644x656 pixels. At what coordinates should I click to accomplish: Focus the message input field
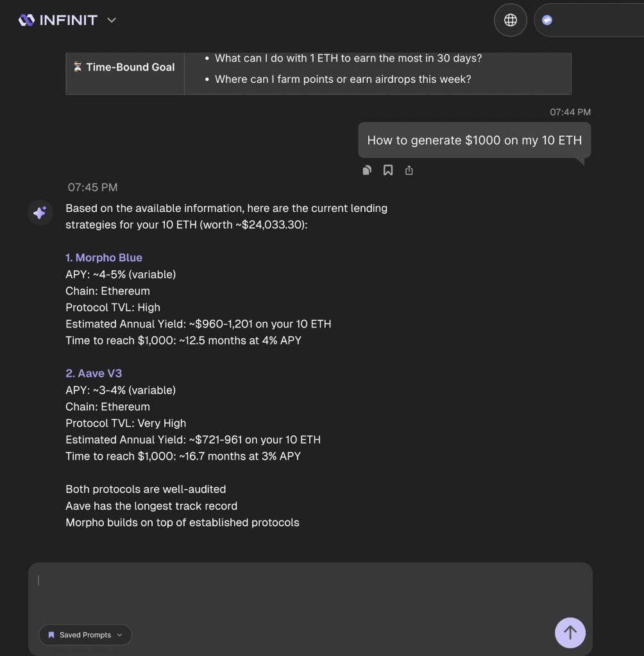[x=310, y=589]
